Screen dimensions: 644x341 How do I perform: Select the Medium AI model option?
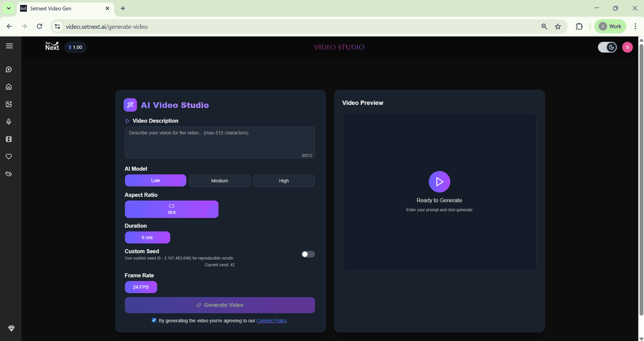pos(219,181)
